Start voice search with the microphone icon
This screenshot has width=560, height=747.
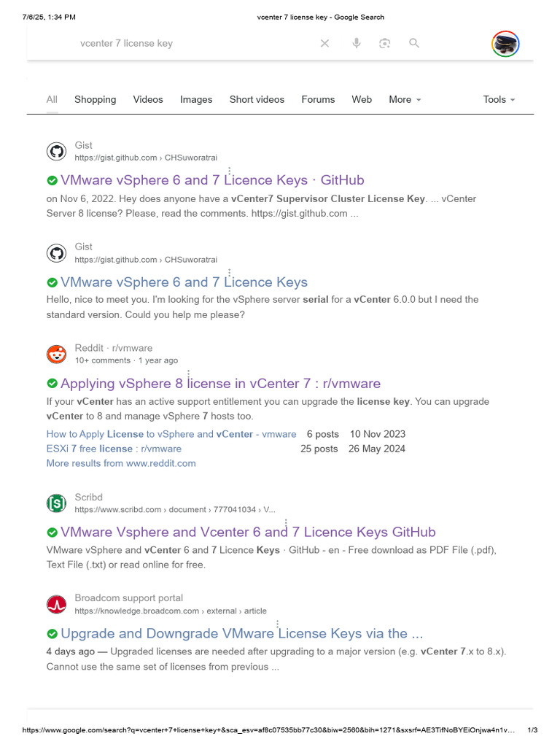[357, 44]
